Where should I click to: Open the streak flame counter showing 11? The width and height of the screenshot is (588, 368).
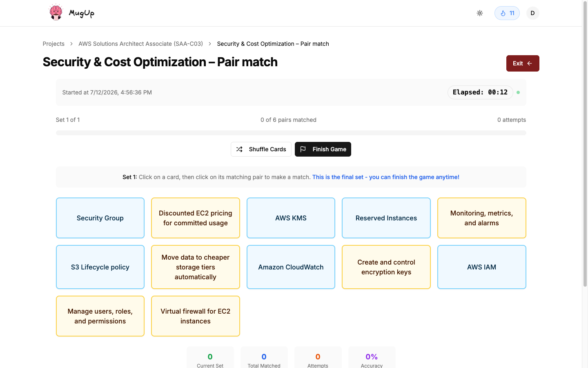pyautogui.click(x=507, y=13)
